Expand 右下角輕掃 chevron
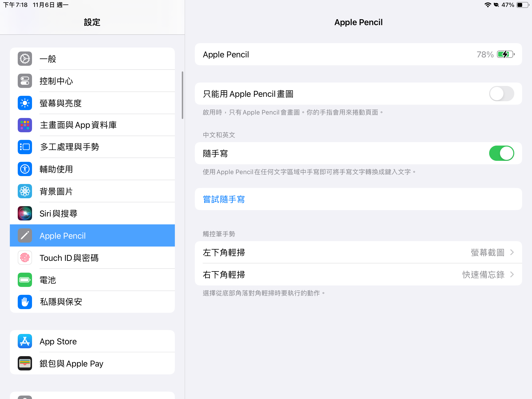The width and height of the screenshot is (532, 399). click(x=512, y=275)
